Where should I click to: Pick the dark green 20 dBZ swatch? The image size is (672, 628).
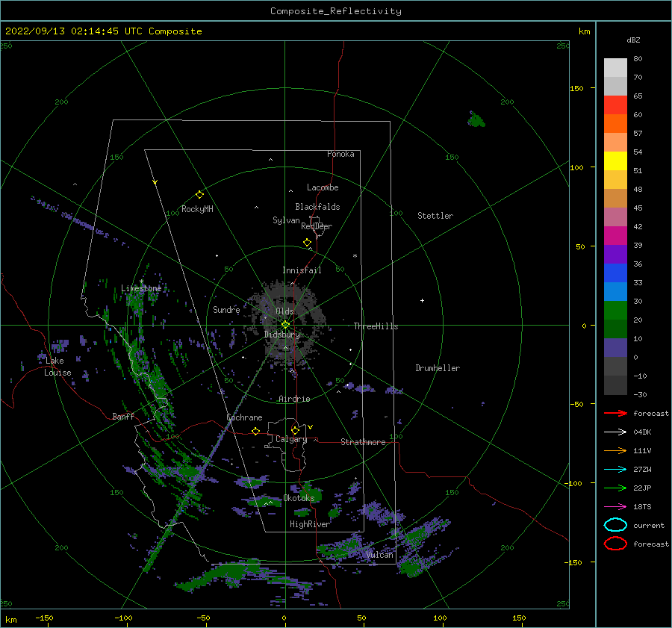pos(615,329)
